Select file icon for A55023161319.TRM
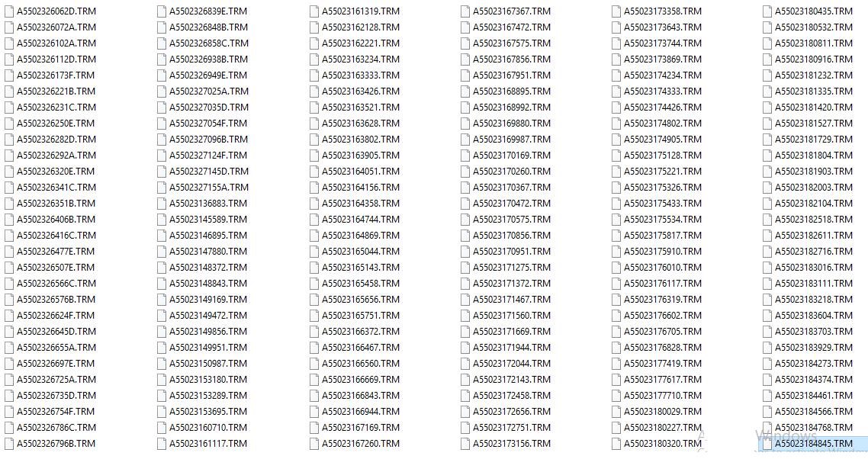868x459 pixels. (x=314, y=11)
